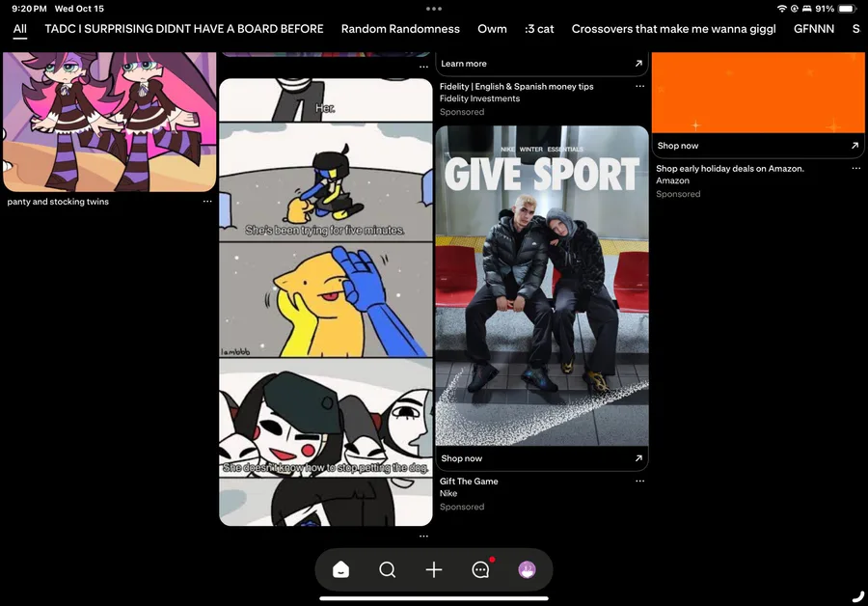Click the 'Gift The Game' title
This screenshot has width=868, height=606.
click(x=469, y=482)
